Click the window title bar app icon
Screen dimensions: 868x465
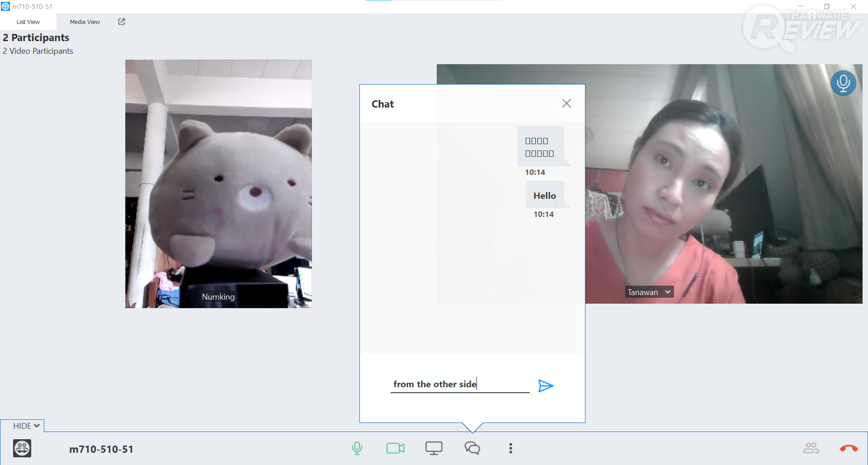pyautogui.click(x=5, y=6)
